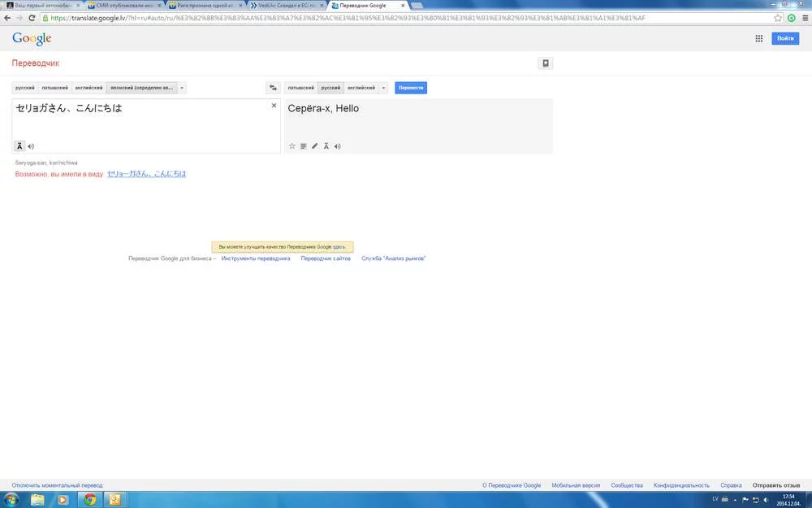This screenshot has height=508, width=812.
Task: Click the taskbar clock showing 17:54
Action: [788, 500]
